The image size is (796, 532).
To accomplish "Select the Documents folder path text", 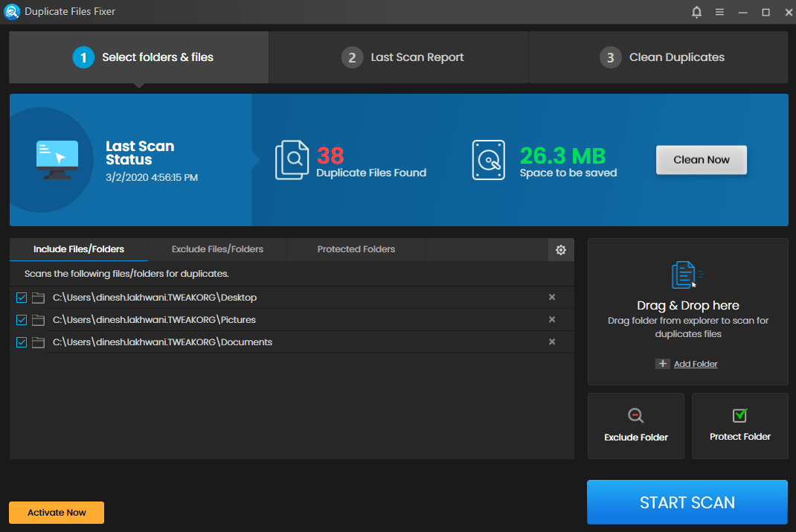I will (x=162, y=342).
